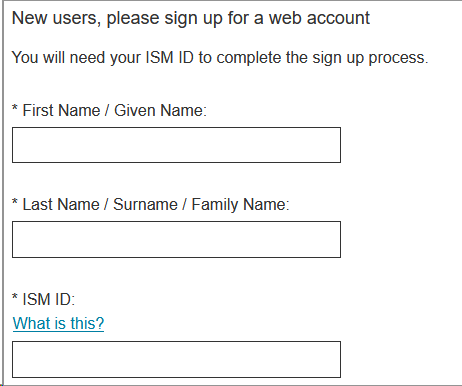The width and height of the screenshot is (462, 386).
Task: Click the required asterisk beside ISM ID label
Action: [x=15, y=296]
